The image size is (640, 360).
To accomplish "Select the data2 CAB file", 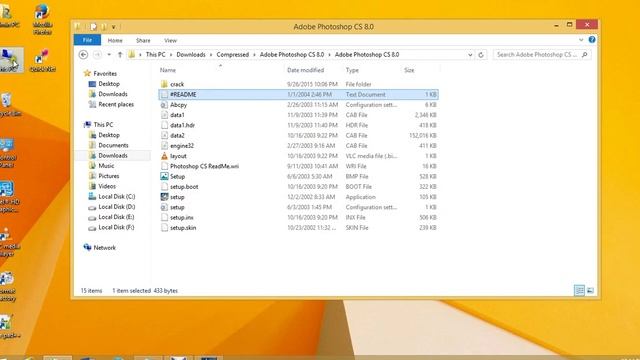I will point(298,136).
